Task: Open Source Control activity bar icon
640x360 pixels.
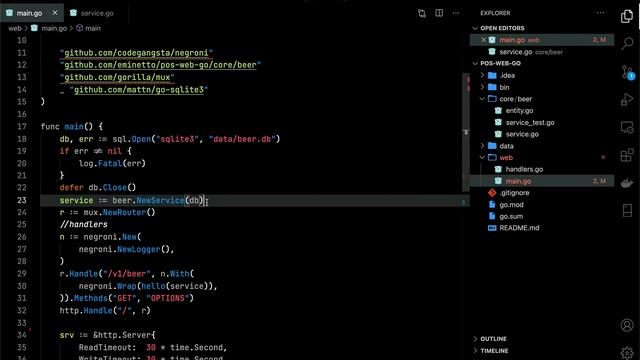Action: click(627, 72)
